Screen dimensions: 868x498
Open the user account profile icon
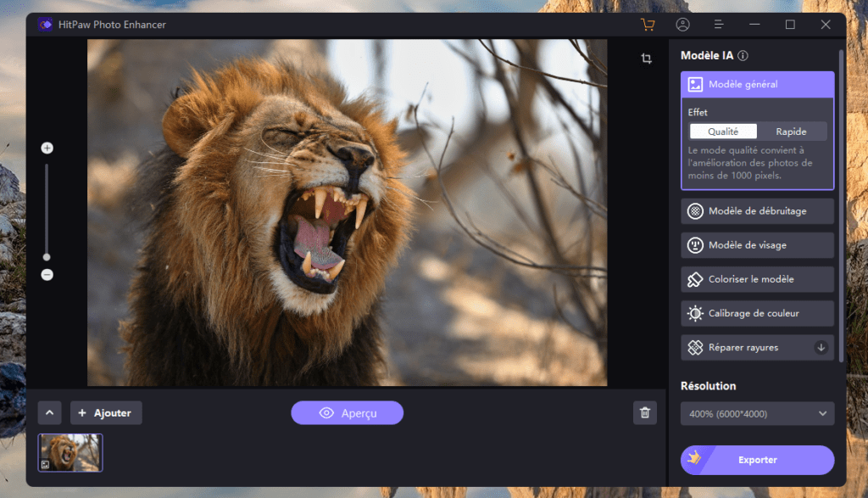click(682, 25)
